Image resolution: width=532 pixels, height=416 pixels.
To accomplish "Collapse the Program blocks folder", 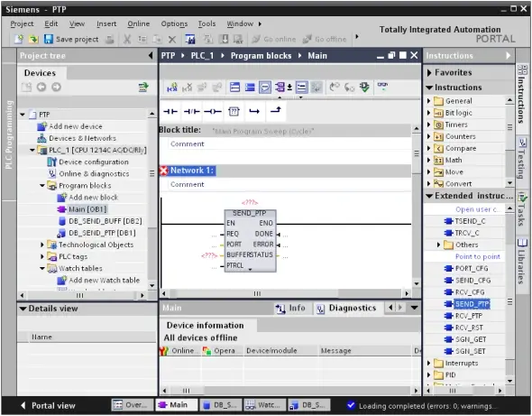I will click(42, 185).
